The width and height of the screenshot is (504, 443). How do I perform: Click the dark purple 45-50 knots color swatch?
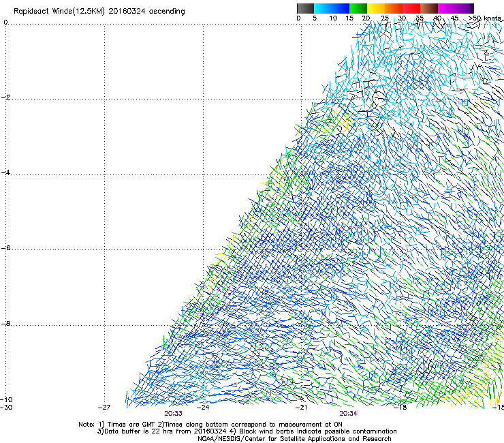click(464, 8)
